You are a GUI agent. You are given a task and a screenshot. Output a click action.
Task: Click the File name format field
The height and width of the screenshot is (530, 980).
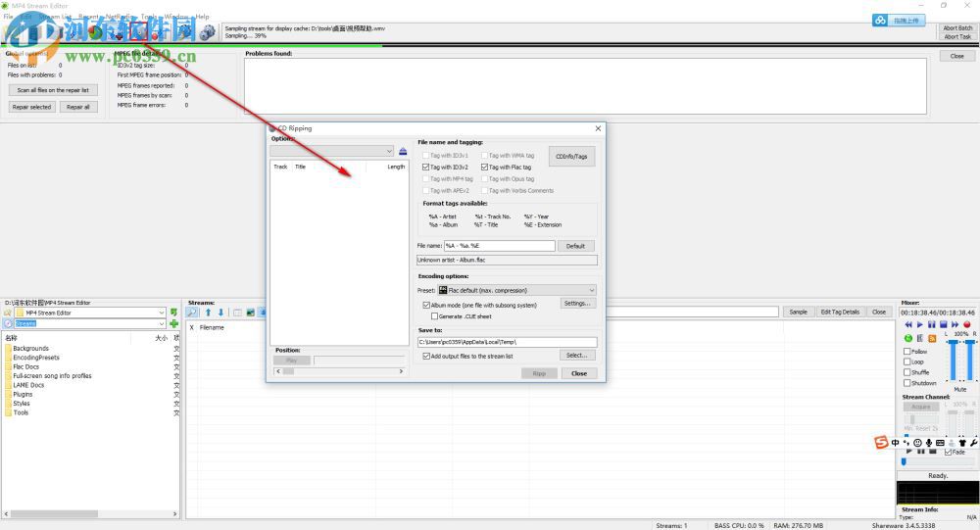500,246
